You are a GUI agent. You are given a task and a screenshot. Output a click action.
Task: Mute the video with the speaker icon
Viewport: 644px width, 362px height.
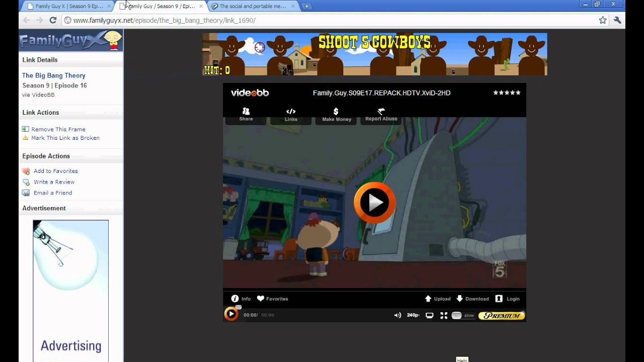[397, 315]
